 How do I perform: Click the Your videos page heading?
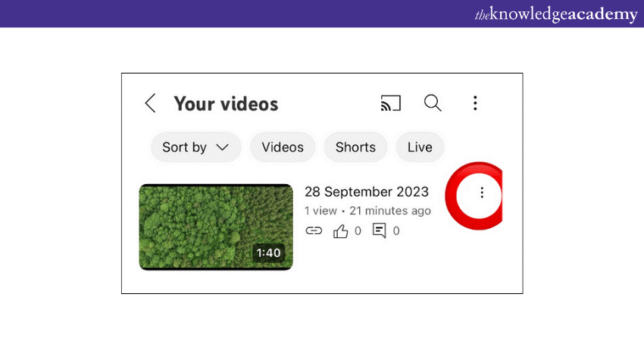(226, 104)
